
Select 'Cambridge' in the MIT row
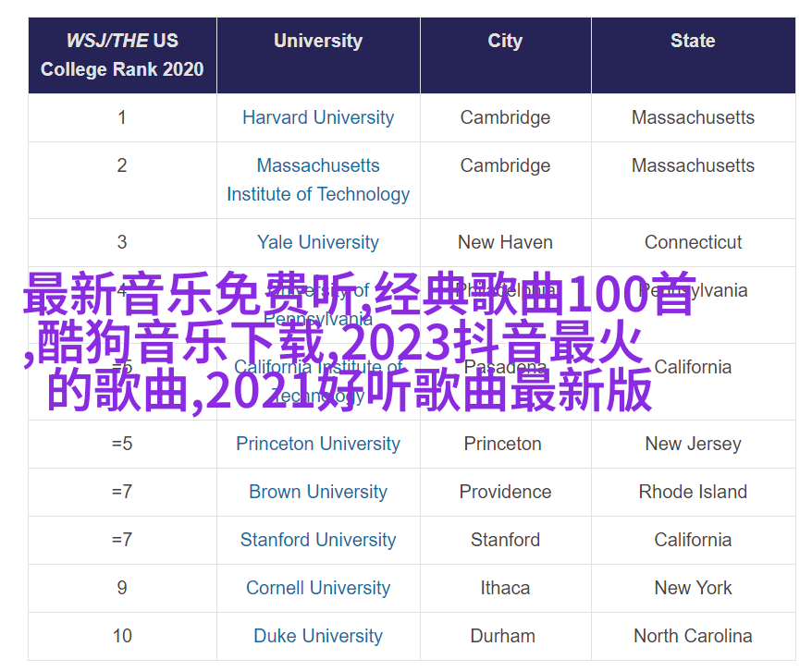506,165
